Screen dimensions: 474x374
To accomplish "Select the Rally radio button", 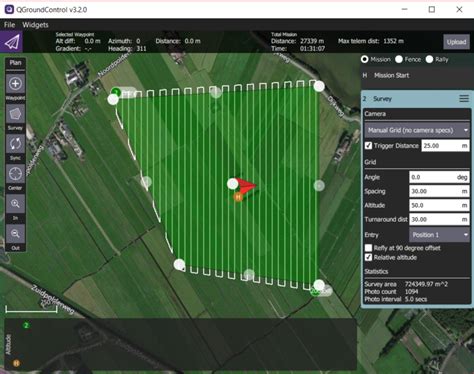I will coord(429,59).
